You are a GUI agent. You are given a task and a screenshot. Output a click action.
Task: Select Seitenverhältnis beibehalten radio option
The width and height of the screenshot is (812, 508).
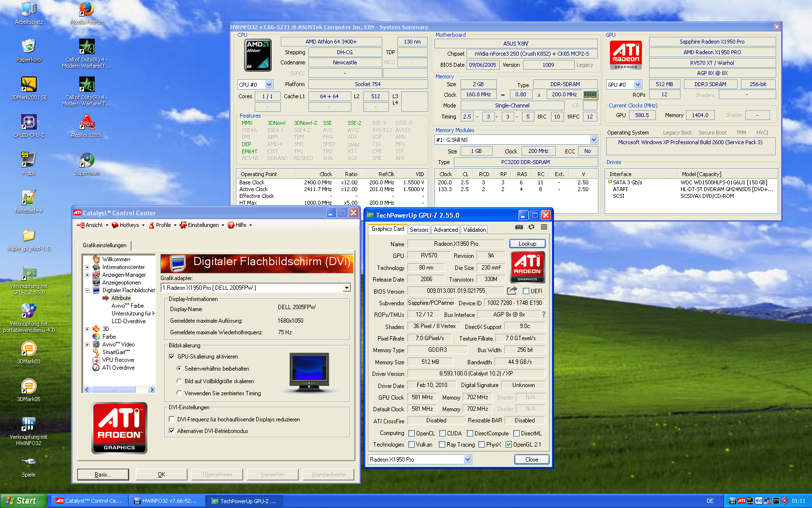tap(179, 369)
